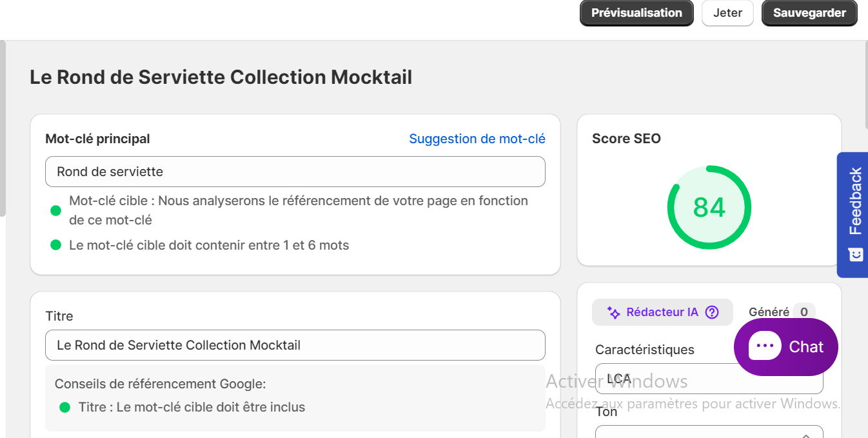Open the Prévisualisation preview
This screenshot has width=868, height=438.
[636, 13]
